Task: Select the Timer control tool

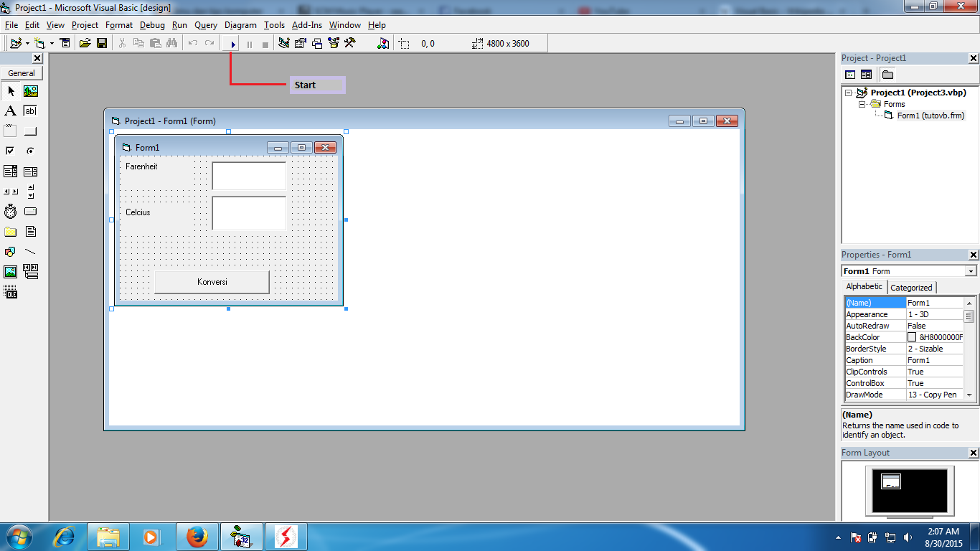Action: tap(11, 212)
